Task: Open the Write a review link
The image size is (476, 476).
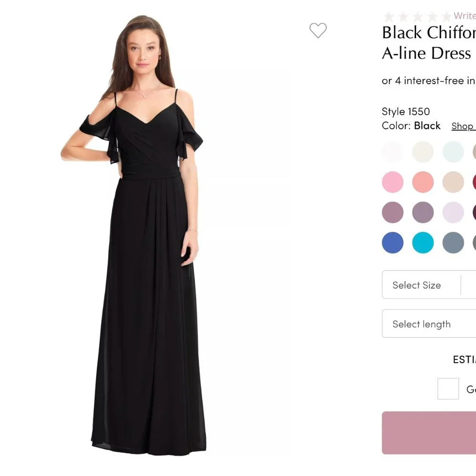Action: click(465, 16)
